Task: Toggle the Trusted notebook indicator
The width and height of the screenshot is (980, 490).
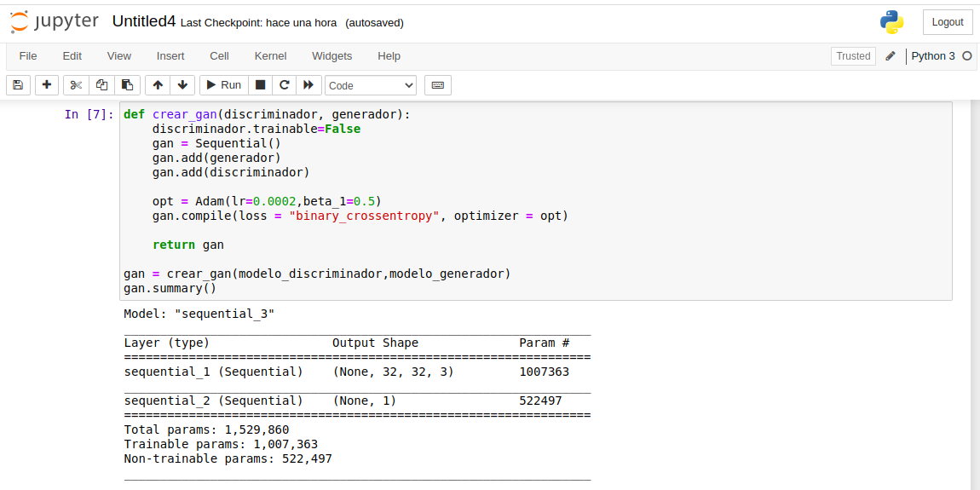Action: click(x=853, y=56)
